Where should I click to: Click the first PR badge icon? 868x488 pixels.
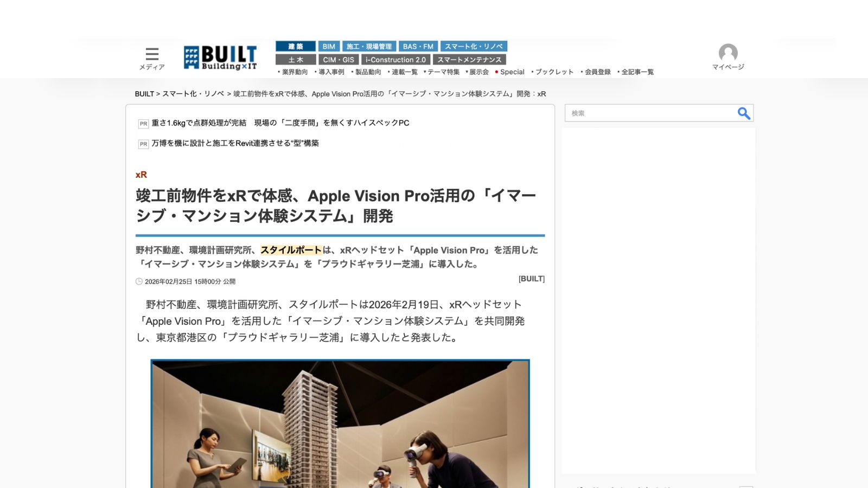click(143, 124)
